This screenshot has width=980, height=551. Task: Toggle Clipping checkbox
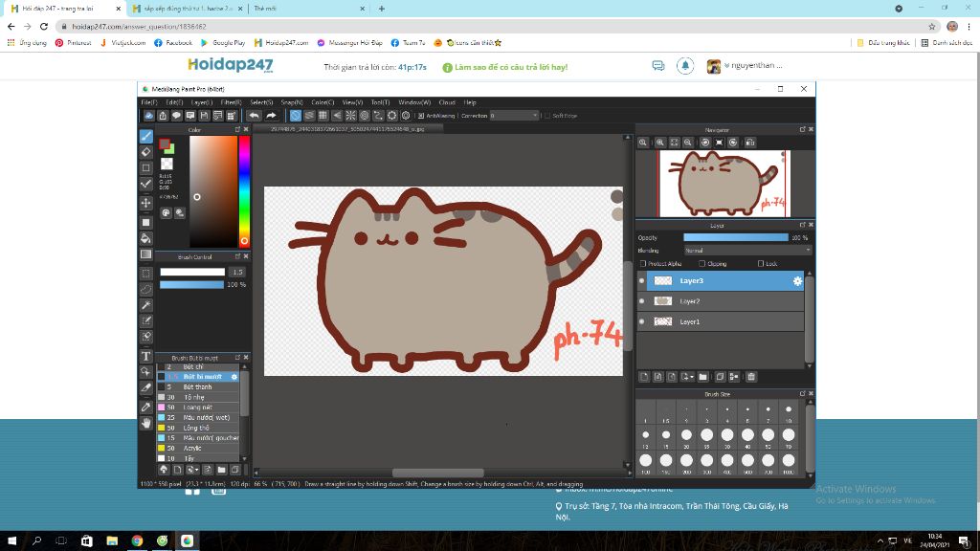702,264
